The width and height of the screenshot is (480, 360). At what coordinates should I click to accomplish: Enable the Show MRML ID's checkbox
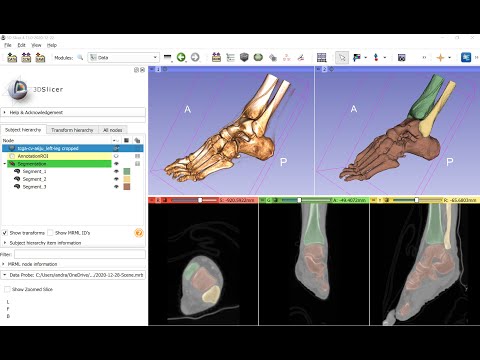tap(50, 233)
